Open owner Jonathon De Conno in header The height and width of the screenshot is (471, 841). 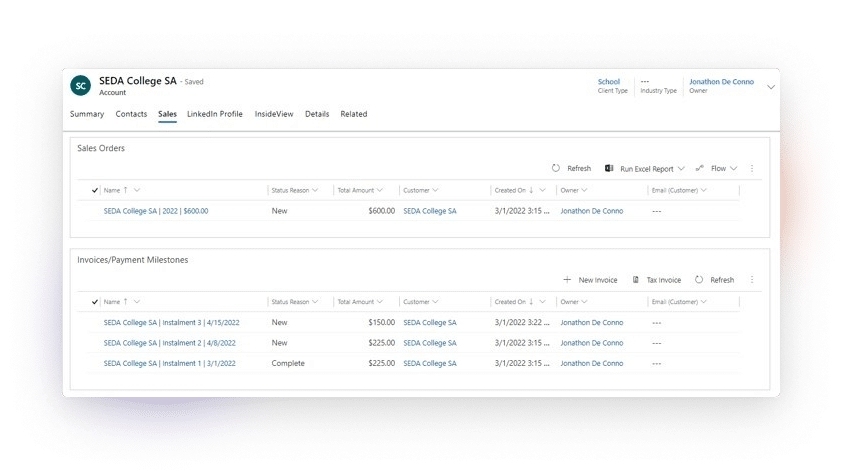721,82
